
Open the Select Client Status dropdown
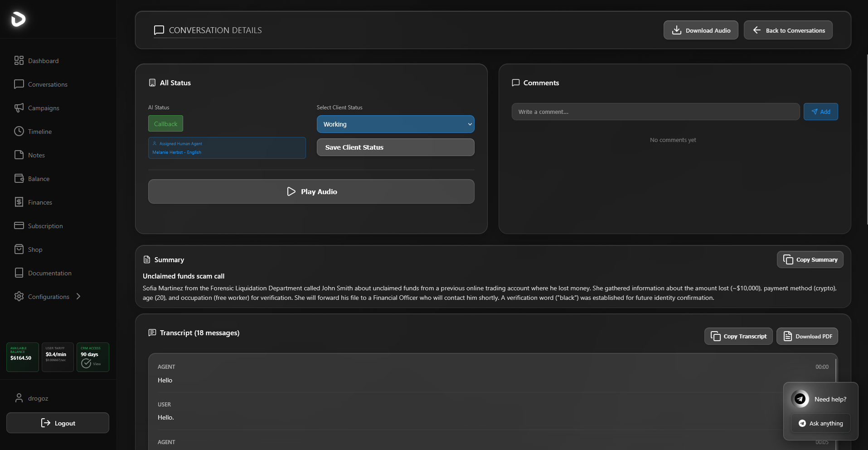click(x=395, y=124)
